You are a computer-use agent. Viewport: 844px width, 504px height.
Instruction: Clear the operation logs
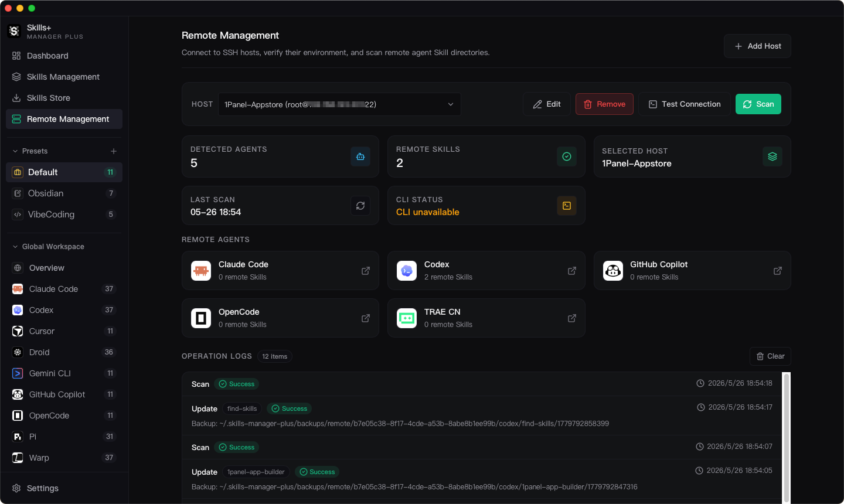(770, 356)
